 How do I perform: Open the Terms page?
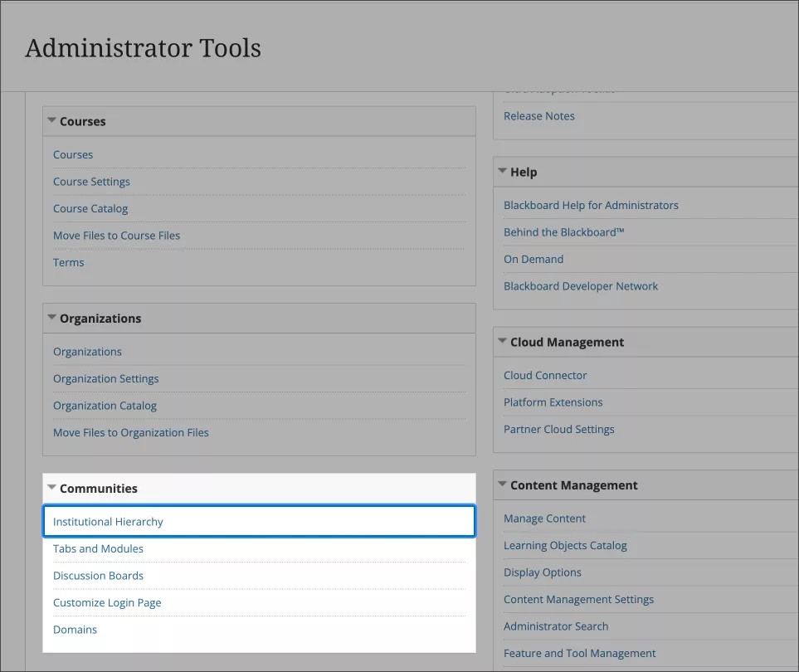(68, 262)
